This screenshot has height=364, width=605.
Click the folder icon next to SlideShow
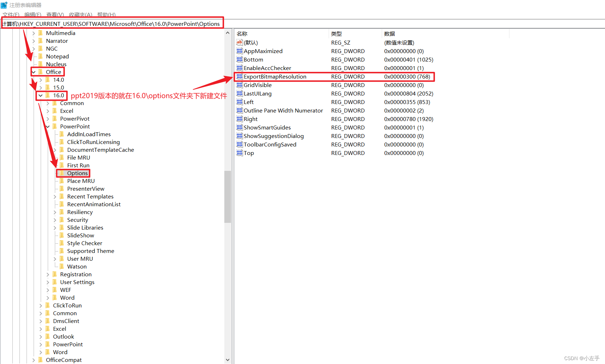tap(62, 235)
